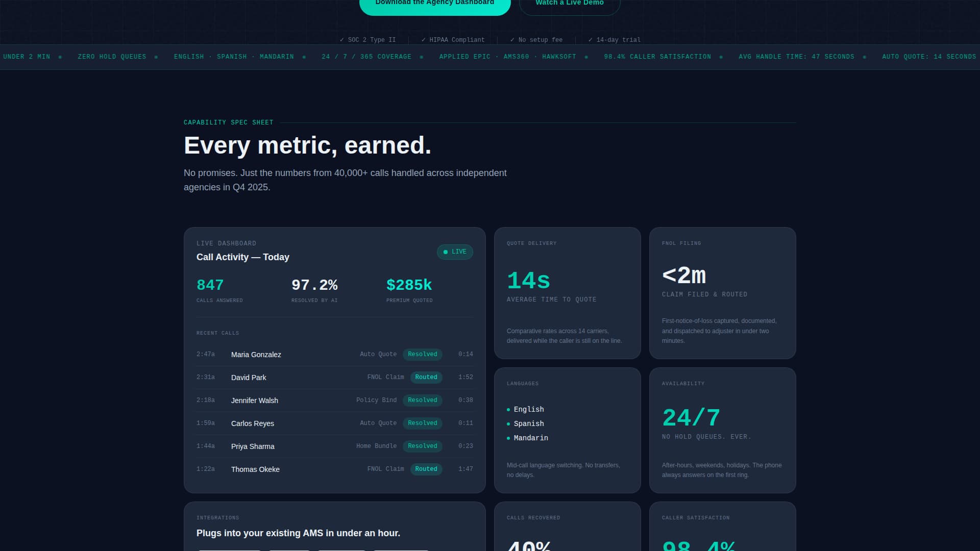Click 24 / 7 / 365 COVERAGE ticker text

point(366,57)
